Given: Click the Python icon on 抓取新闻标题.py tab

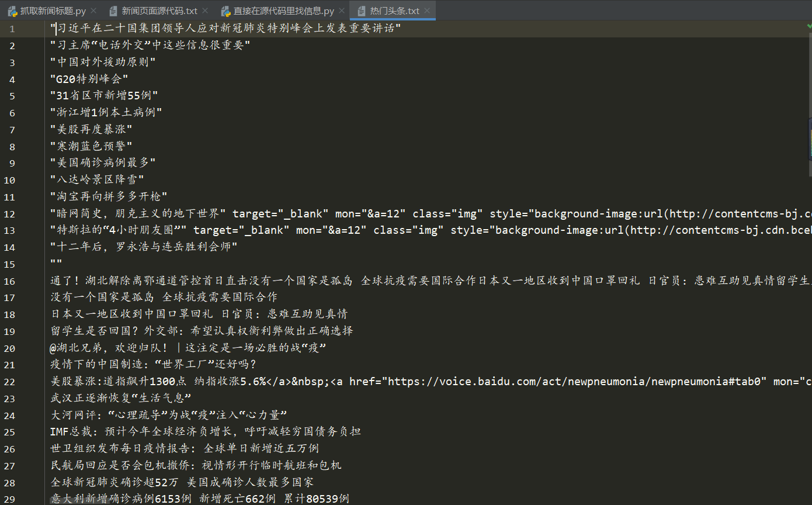Looking at the screenshot, I should tap(12, 11).
